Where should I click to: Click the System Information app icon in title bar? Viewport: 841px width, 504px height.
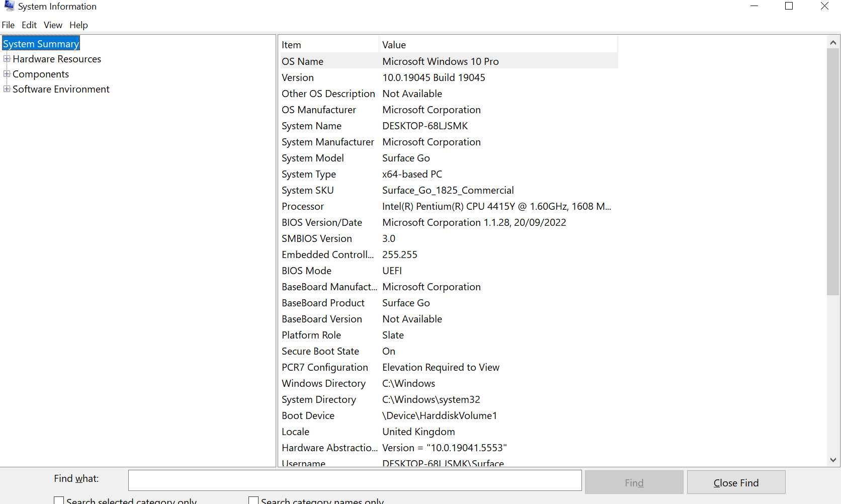click(9, 6)
